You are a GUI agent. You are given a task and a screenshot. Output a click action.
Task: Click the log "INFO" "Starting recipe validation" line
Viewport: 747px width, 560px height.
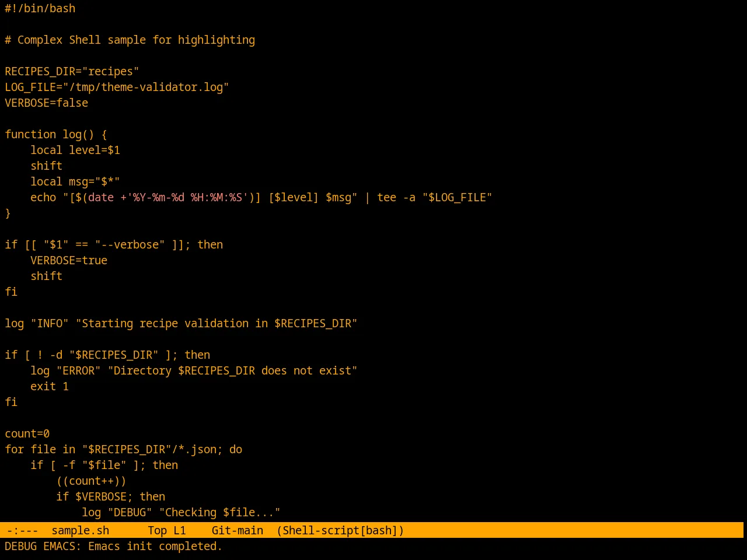[181, 323]
